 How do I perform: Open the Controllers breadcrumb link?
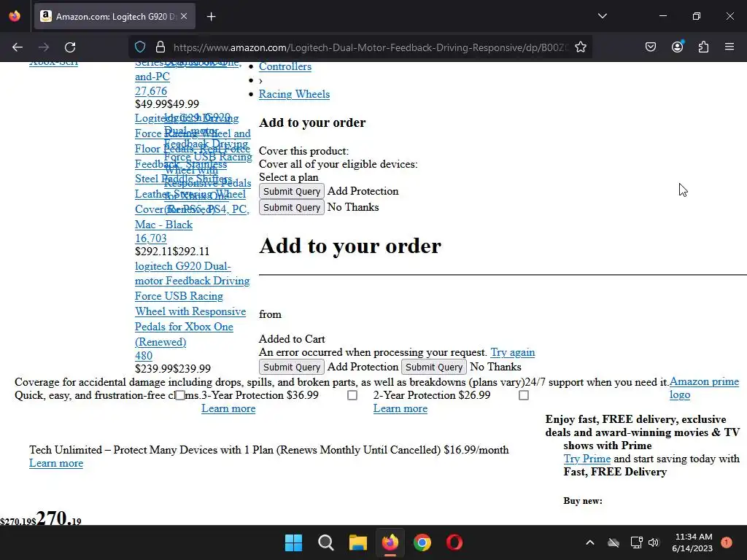tap(285, 66)
